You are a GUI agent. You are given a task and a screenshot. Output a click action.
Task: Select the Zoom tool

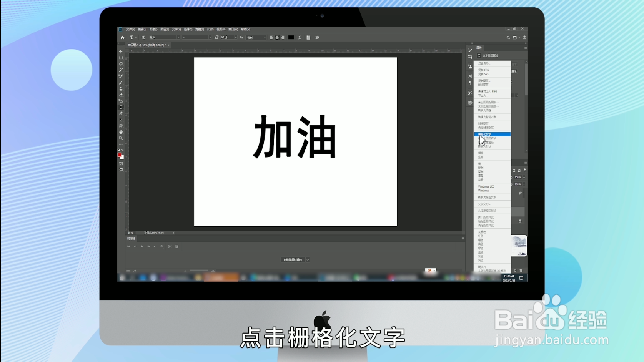point(121,138)
